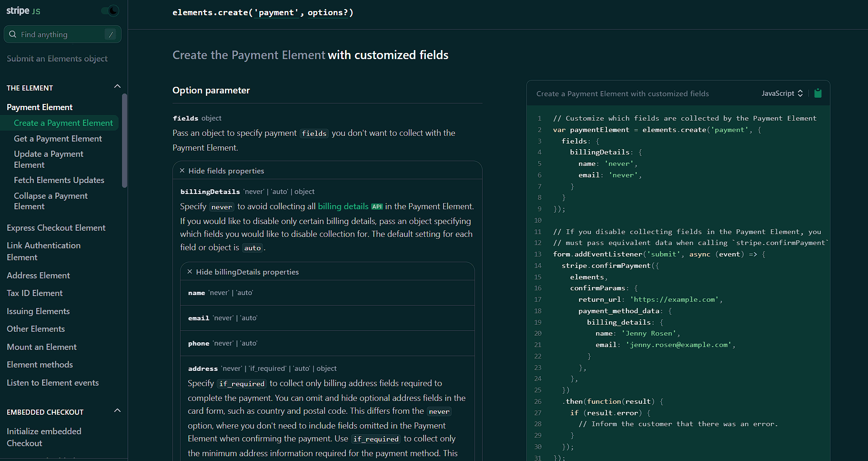Select Address Element in sidebar

[38, 276]
